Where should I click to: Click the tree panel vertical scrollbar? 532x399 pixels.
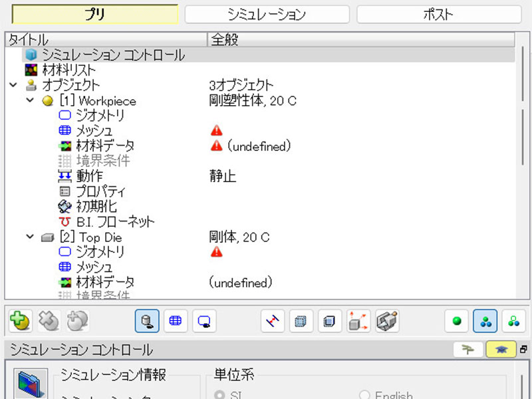524,133
